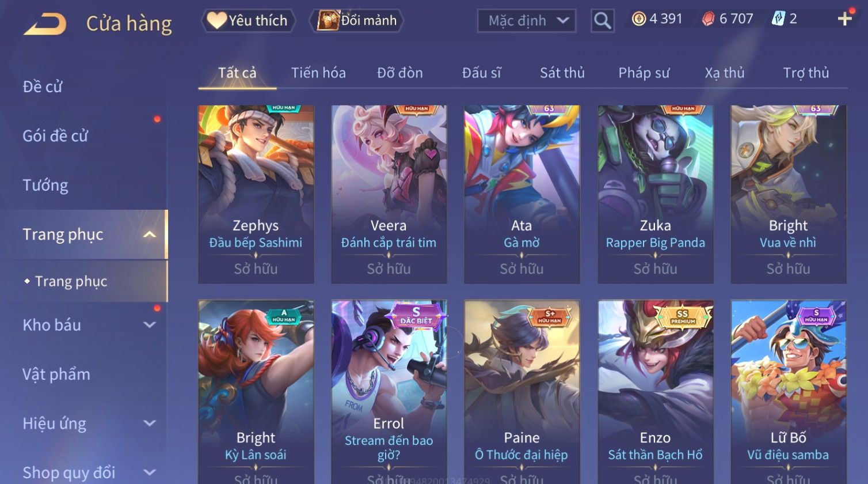Screen dimensions: 868x484
Task: Expand the Kho báu sidebar section
Action: pos(150,325)
